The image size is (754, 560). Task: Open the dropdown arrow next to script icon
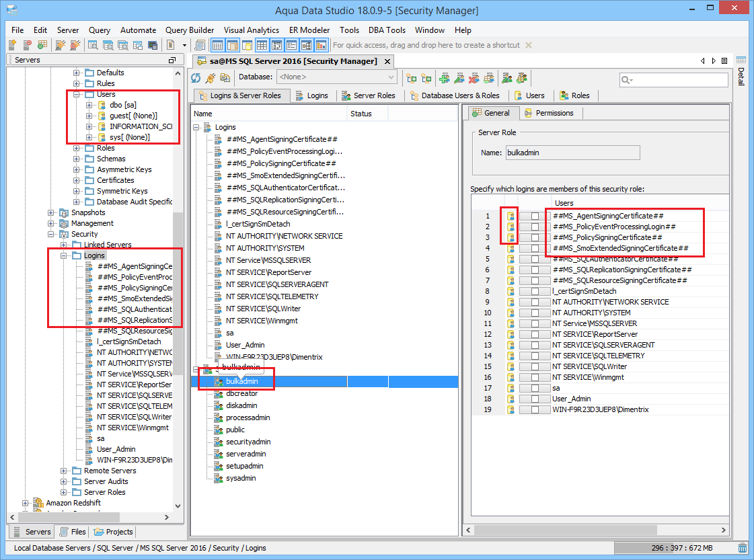point(184,46)
